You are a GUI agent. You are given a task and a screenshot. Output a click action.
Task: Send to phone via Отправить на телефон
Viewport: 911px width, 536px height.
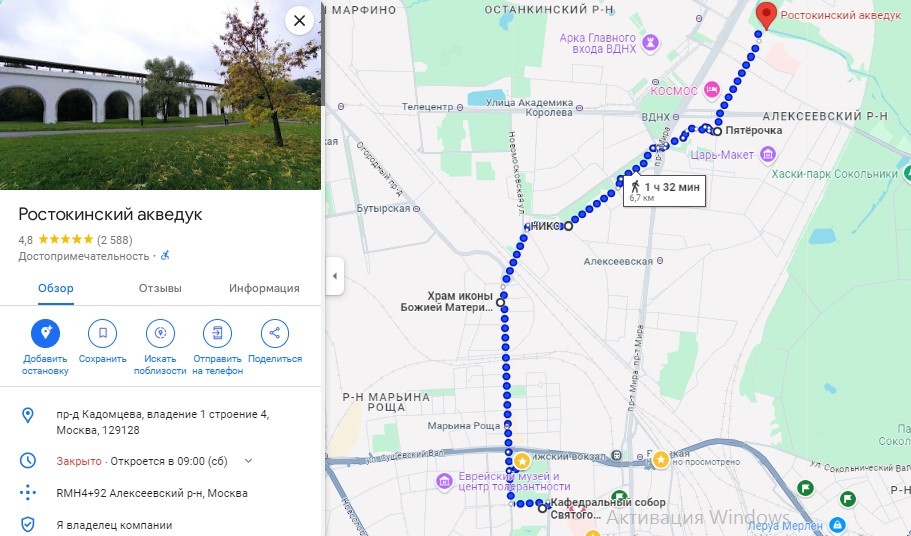tap(217, 333)
